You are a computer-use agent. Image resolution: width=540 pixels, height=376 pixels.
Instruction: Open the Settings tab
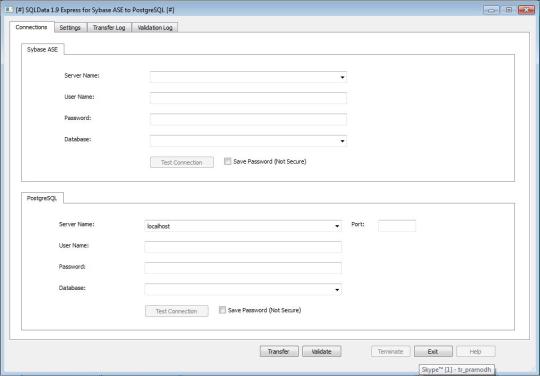coord(70,28)
